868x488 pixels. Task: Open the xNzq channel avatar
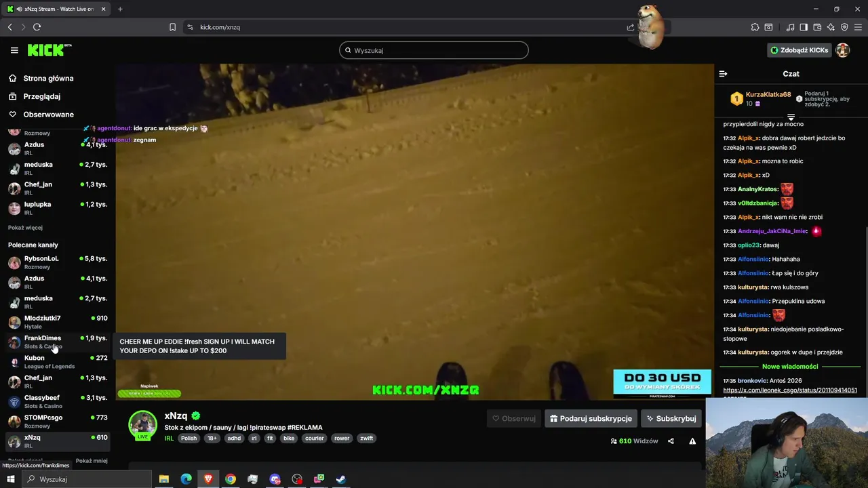pyautogui.click(x=143, y=425)
